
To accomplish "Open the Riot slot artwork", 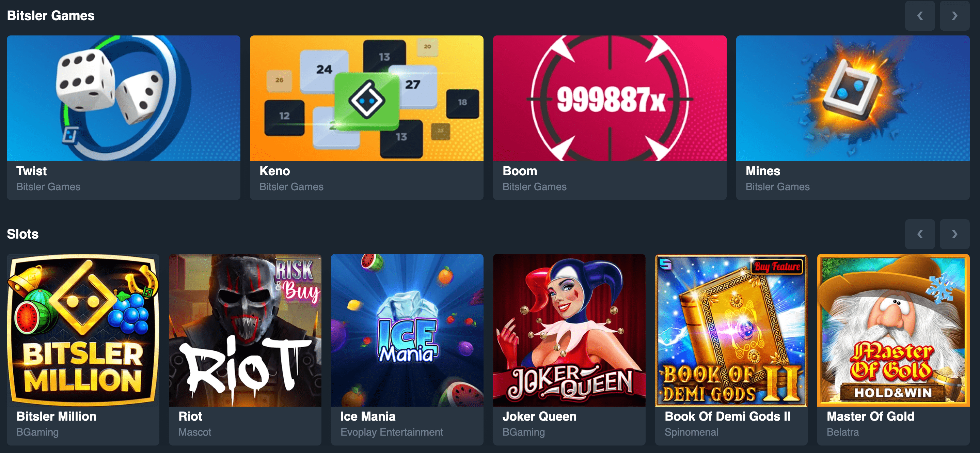I will (245, 330).
